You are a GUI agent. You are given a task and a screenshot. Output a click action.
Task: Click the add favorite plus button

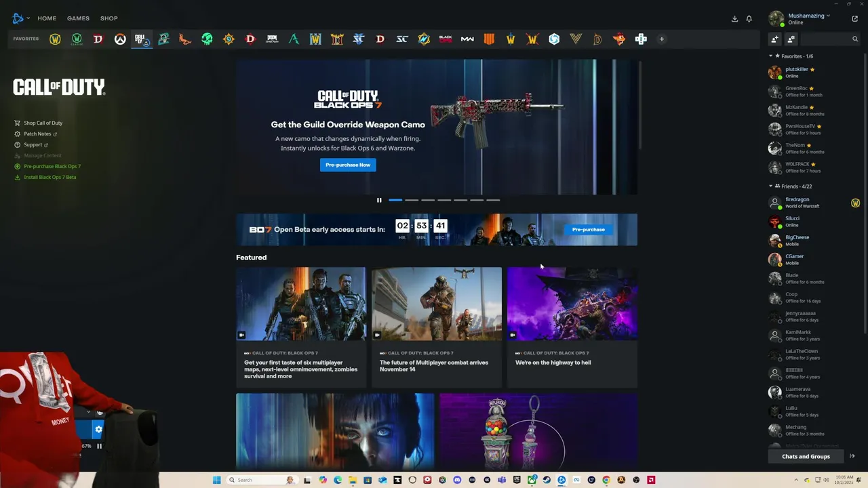662,39
